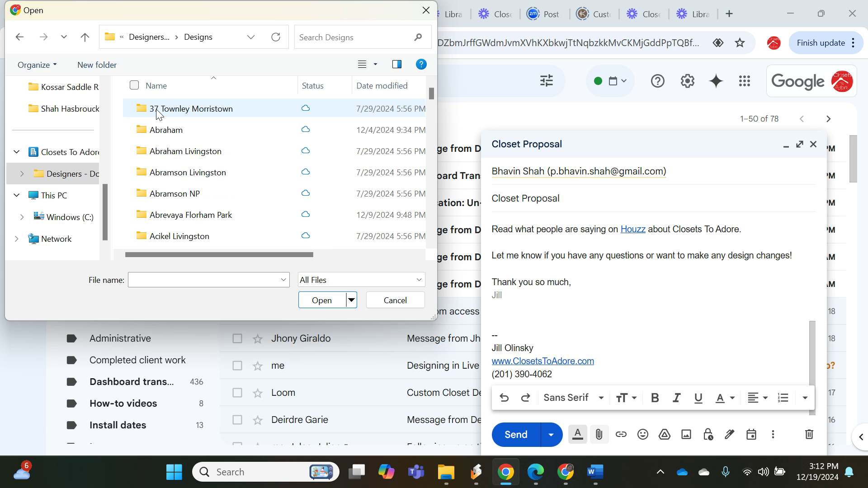
Task: Discard draft with trash icon
Action: click(809, 435)
